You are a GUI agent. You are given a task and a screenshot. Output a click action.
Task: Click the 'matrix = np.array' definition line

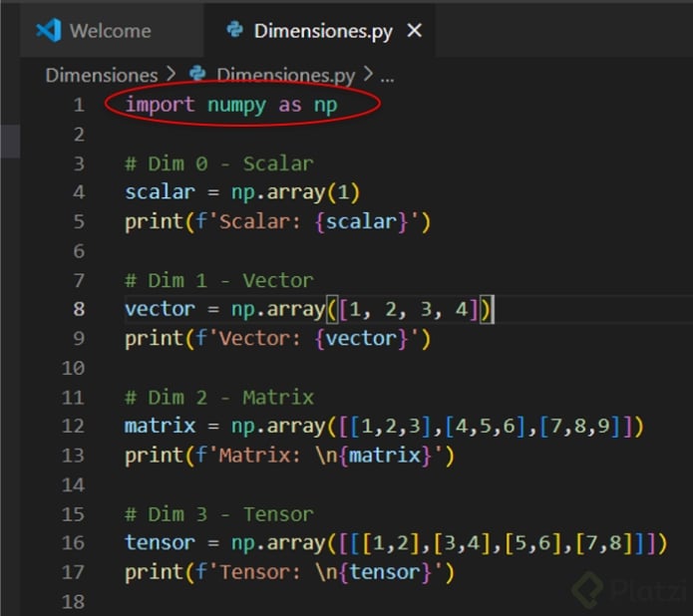click(x=384, y=427)
